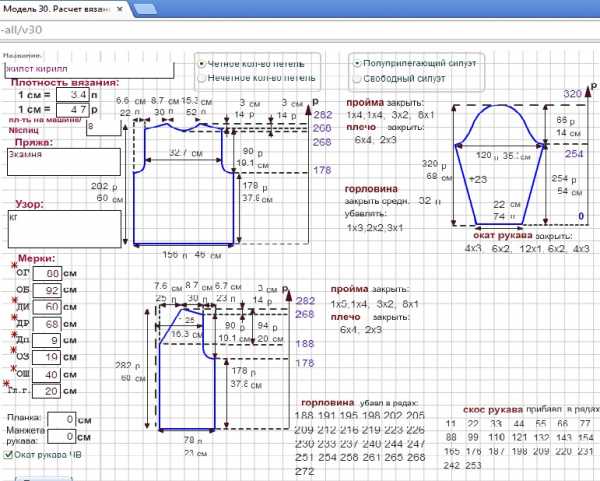The image size is (600, 481).
Task: Click the 'Пряжа' yarn text box
Action: click(x=63, y=163)
